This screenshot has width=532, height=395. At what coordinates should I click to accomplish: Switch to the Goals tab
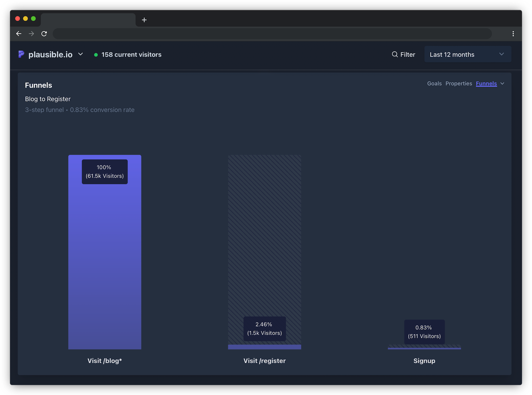pyautogui.click(x=434, y=83)
